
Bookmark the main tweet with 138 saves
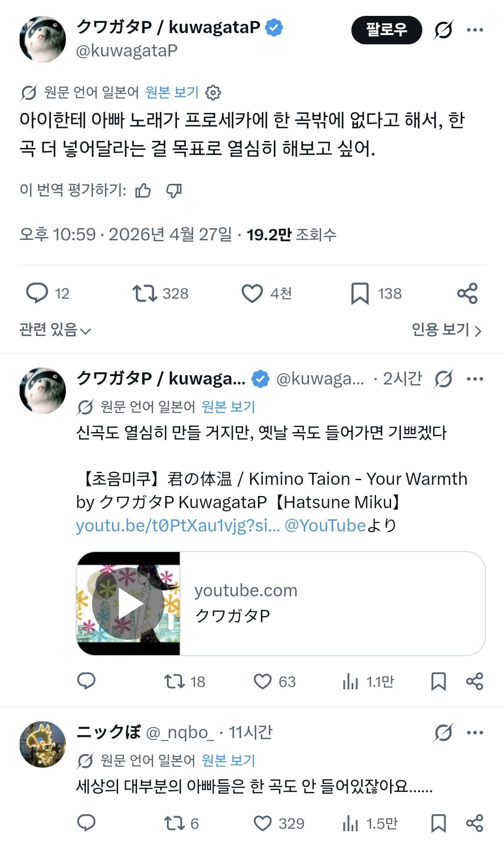coord(360,294)
